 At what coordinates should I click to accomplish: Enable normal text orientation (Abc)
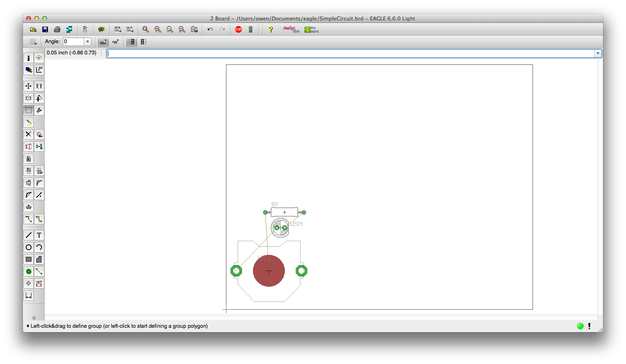click(104, 41)
